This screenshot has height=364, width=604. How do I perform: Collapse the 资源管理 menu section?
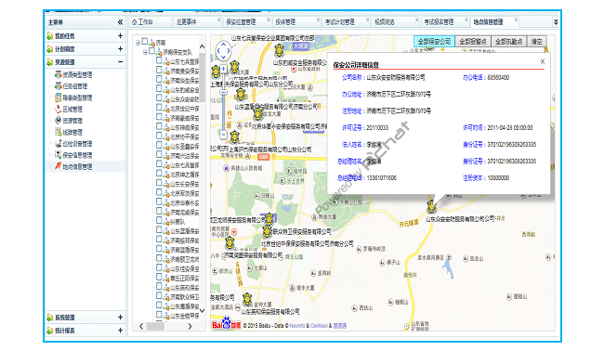click(120, 61)
